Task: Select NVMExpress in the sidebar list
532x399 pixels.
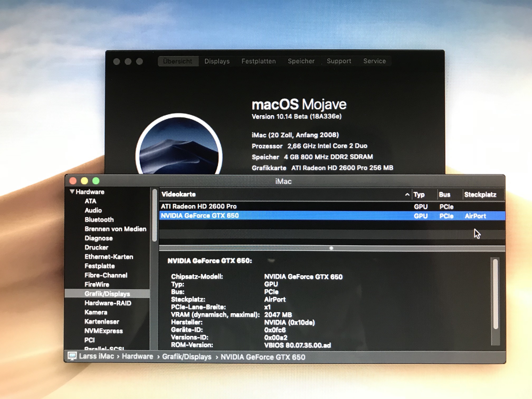Action: (103, 331)
